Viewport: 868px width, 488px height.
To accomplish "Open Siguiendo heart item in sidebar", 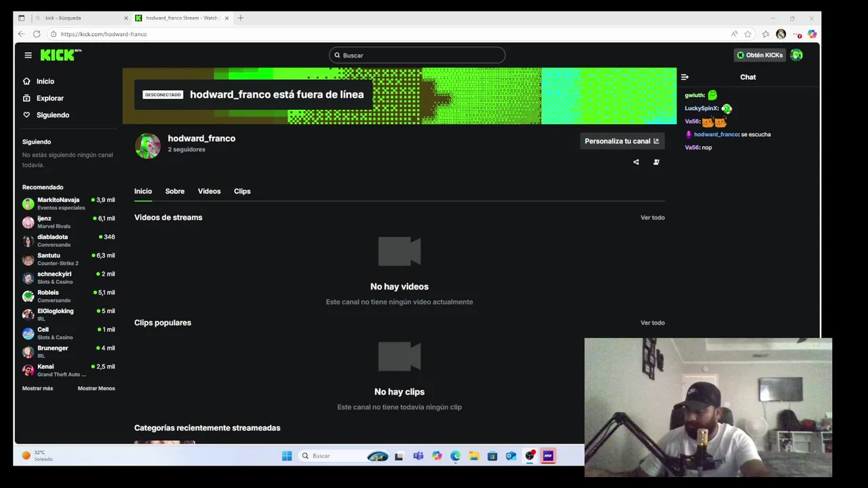I will pos(46,115).
